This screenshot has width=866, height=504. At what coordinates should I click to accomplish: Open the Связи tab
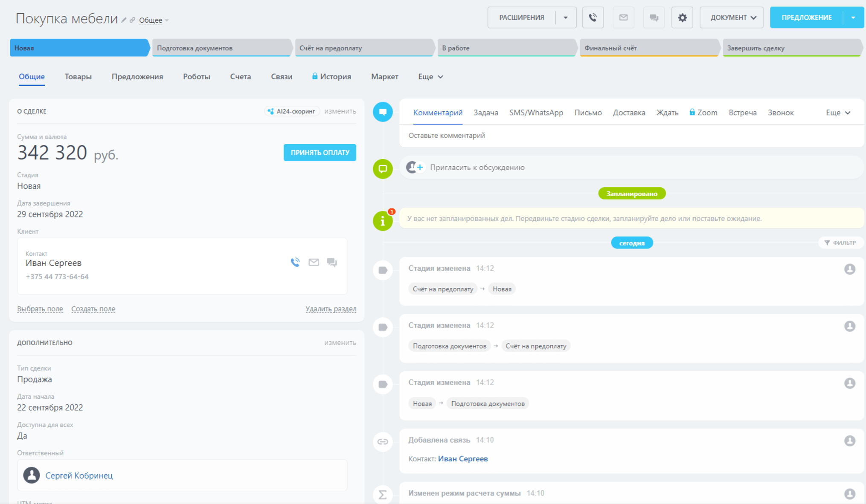(282, 77)
